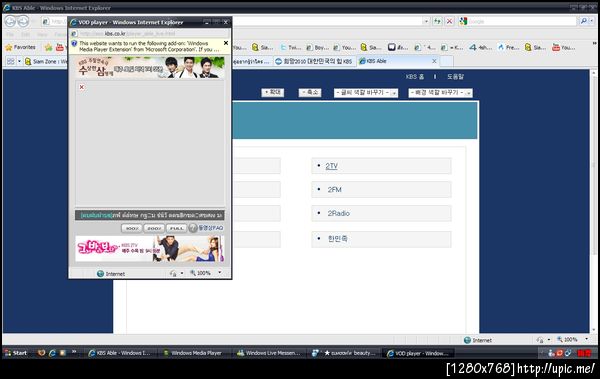Open the address bar history dropdown
This screenshot has width=600, height=379.
(426, 21)
